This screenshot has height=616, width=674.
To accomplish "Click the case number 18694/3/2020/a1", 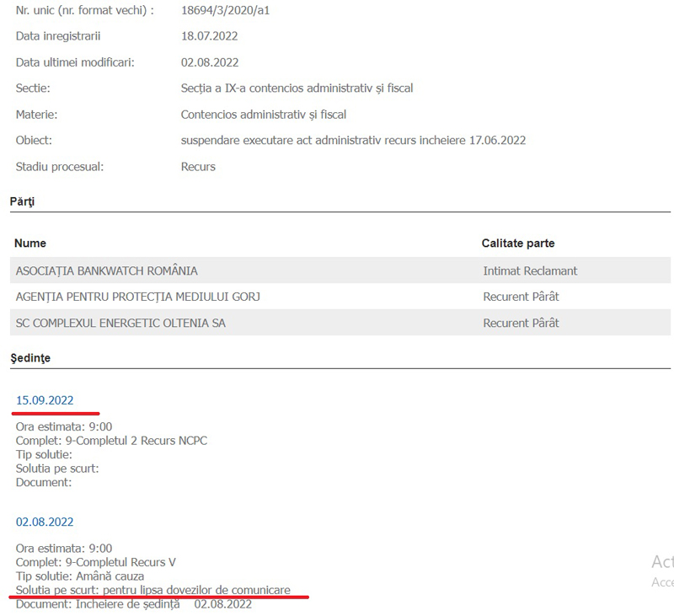I will tap(226, 11).
